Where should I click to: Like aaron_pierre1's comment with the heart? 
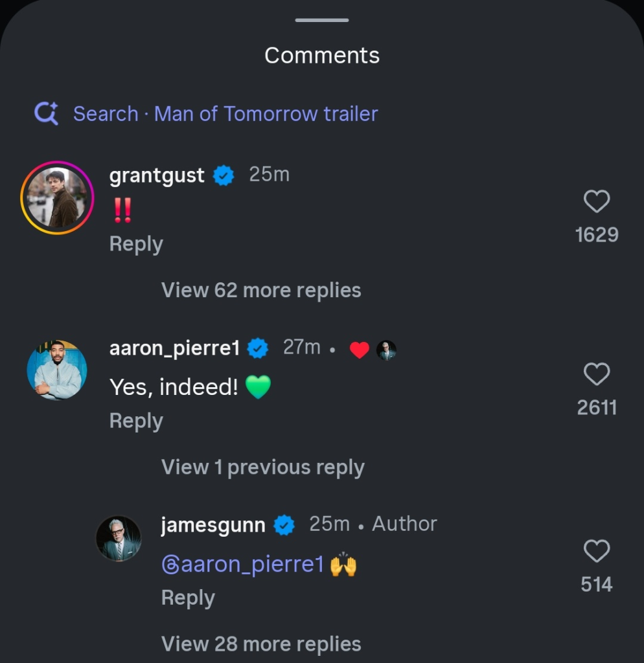point(596,374)
